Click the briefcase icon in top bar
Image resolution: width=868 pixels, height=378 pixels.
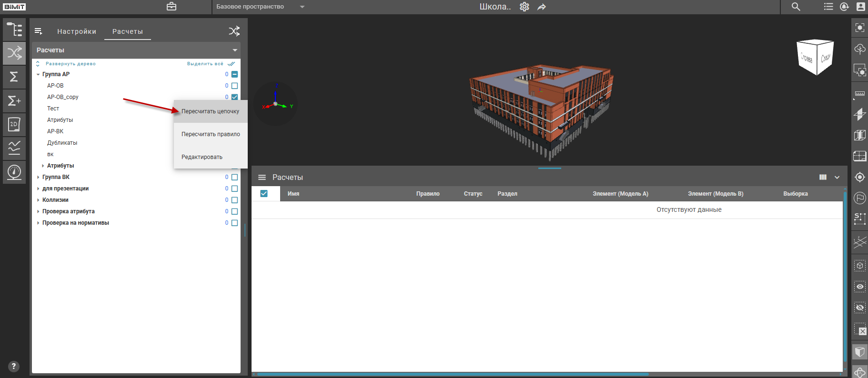pos(172,7)
